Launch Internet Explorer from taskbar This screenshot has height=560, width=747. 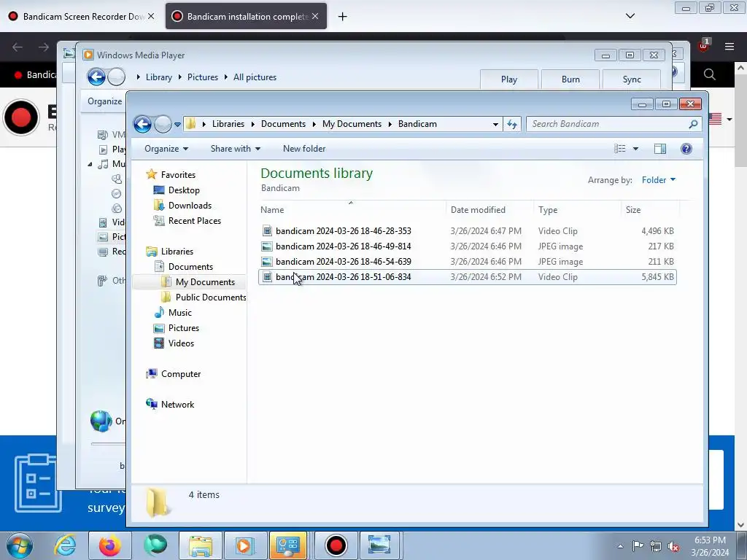coord(65,545)
